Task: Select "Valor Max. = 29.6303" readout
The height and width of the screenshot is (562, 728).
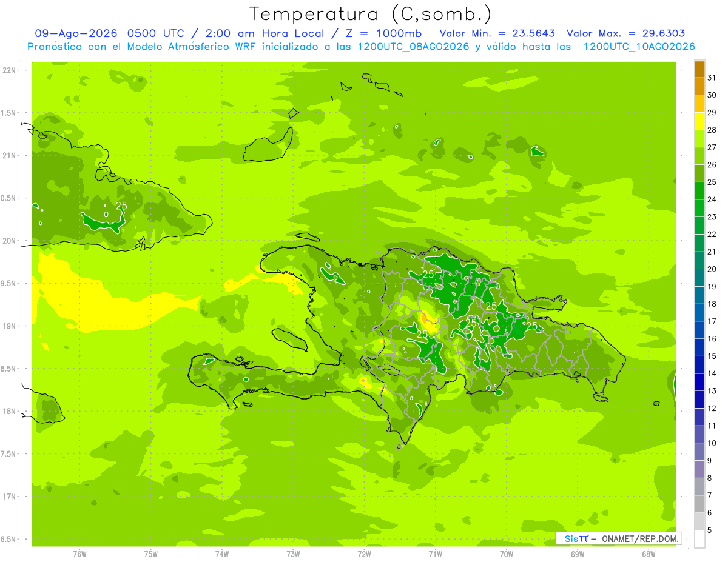Action: tap(626, 33)
